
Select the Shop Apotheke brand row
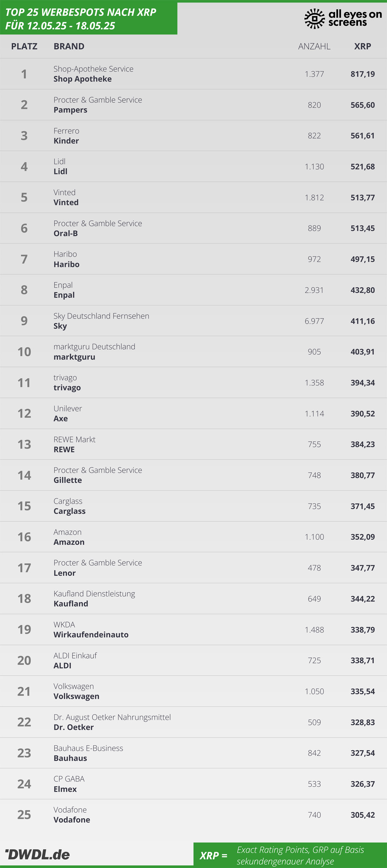[x=193, y=74]
